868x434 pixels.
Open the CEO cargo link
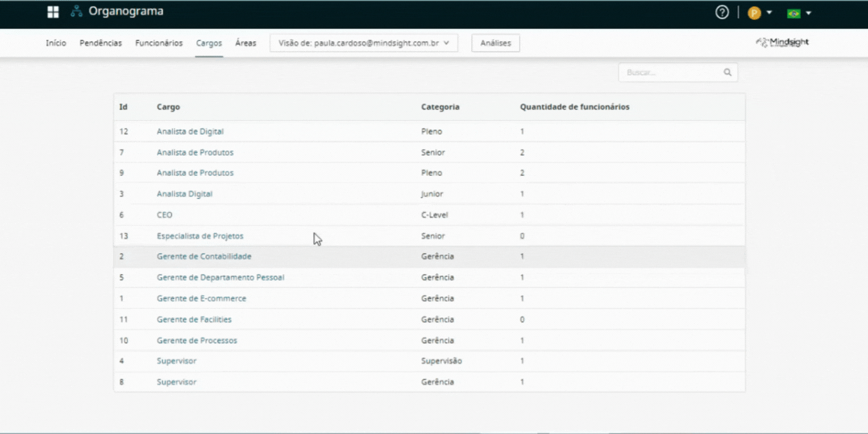[164, 215]
